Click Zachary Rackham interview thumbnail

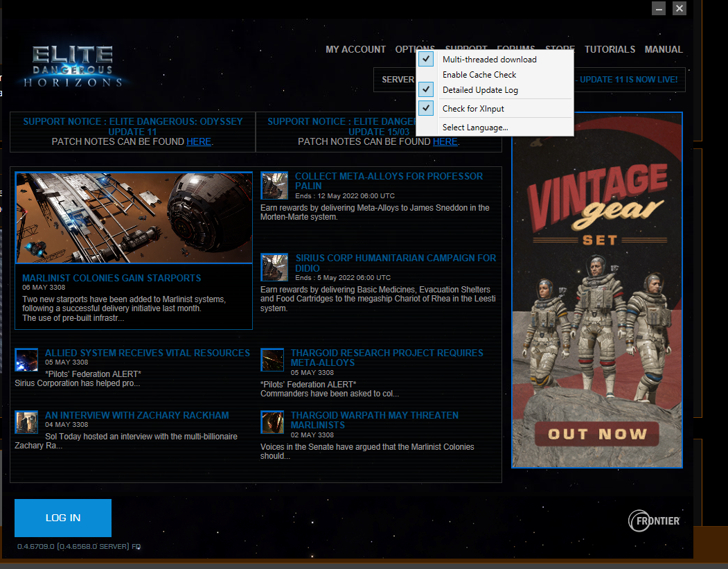click(26, 422)
